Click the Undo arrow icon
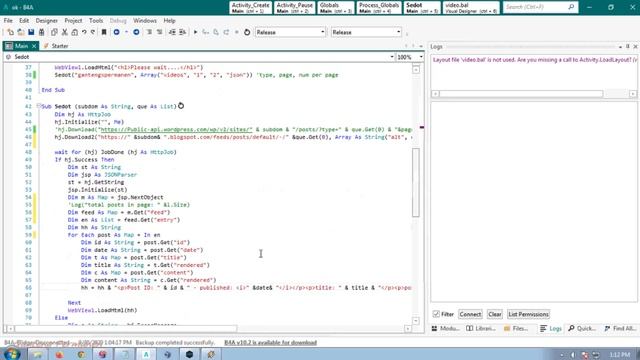This screenshot has width=640, height=360. click(84, 32)
